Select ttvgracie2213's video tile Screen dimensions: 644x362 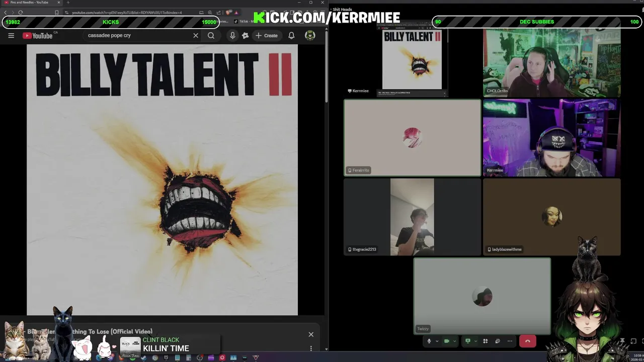pyautogui.click(x=412, y=217)
